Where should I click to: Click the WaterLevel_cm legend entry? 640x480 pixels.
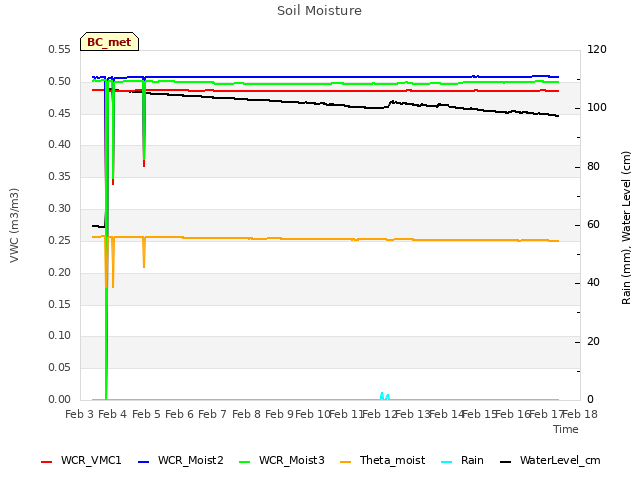[x=550, y=460]
